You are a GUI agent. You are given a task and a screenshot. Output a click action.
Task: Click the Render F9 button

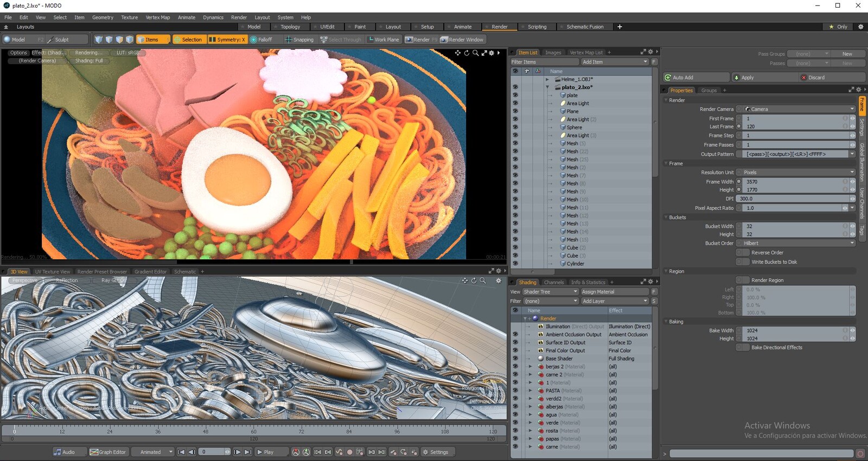pyautogui.click(x=422, y=40)
